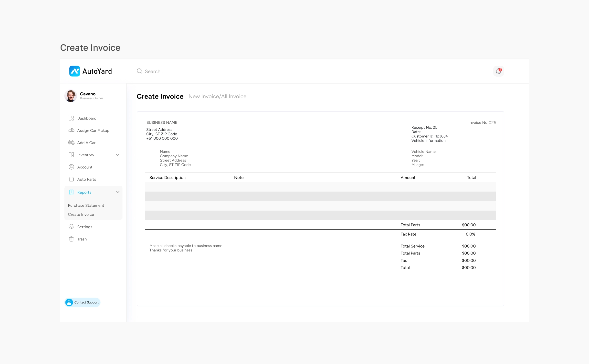The image size is (589, 364).
Task: Expand the Inventory chevron
Action: point(117,155)
